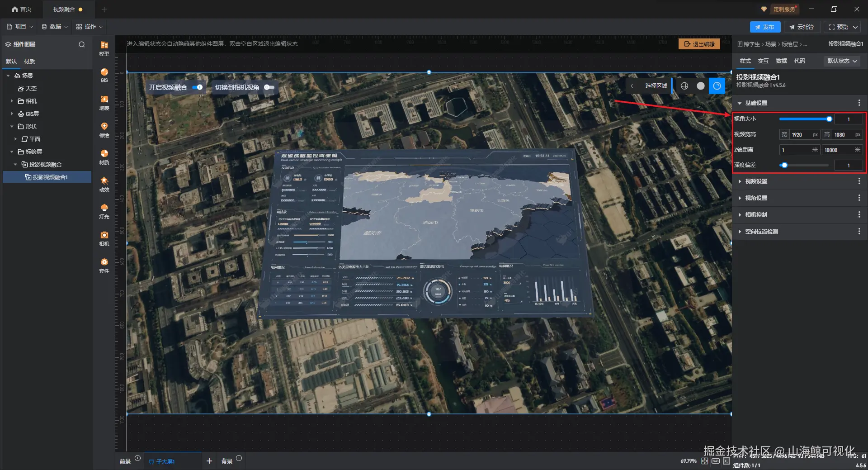Open the 项目 menu
Screen dimensions: 868x470
coord(20,27)
